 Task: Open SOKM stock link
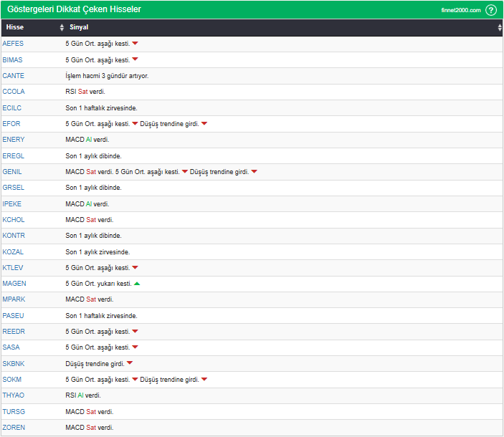tap(12, 380)
